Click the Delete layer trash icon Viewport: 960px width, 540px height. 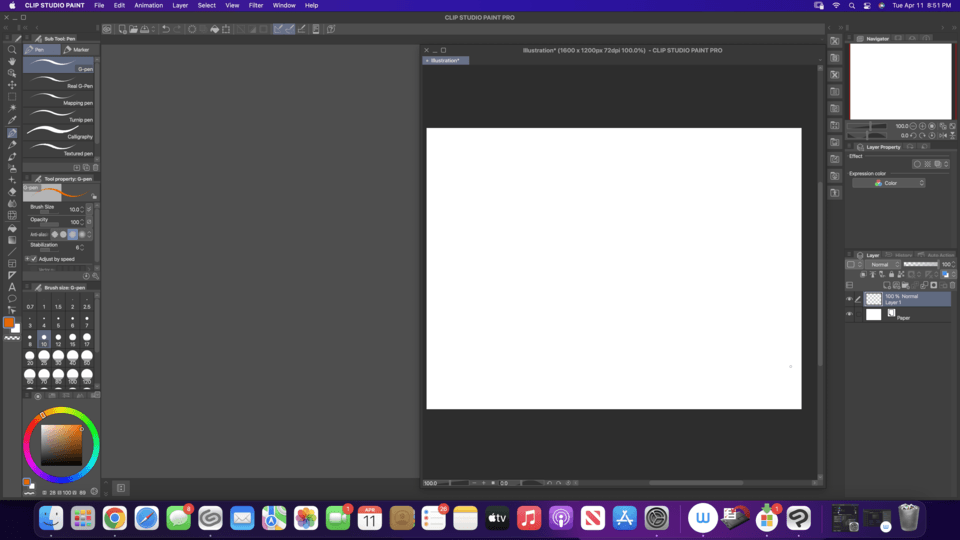click(952, 285)
